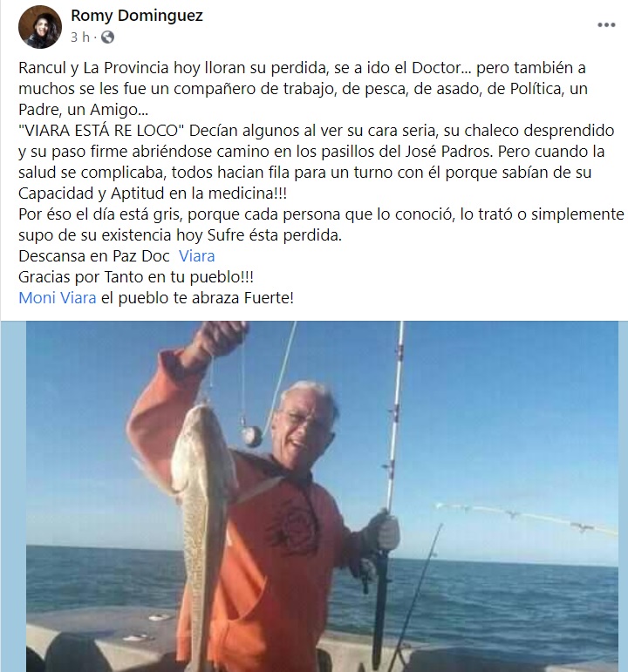Click the fishing rod in the photo
628x672 pixels.
pyautogui.click(x=390, y=492)
